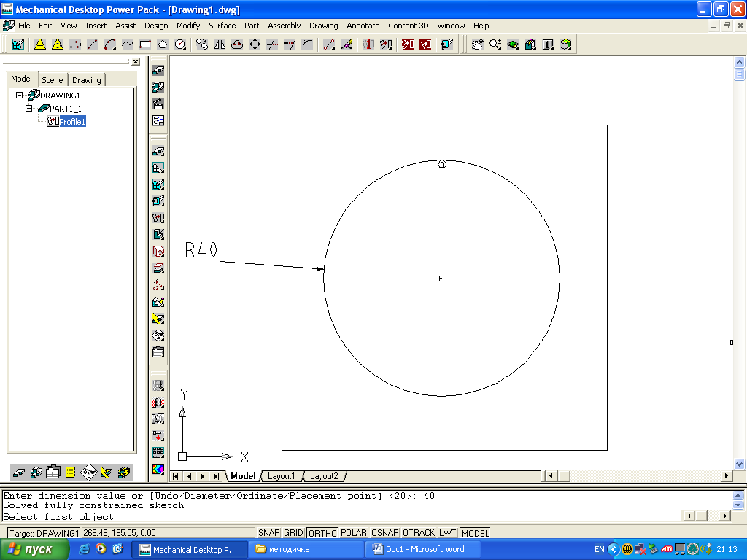Switch to the Layout2 tab
Image resolution: width=747 pixels, height=560 pixels.
324,475
